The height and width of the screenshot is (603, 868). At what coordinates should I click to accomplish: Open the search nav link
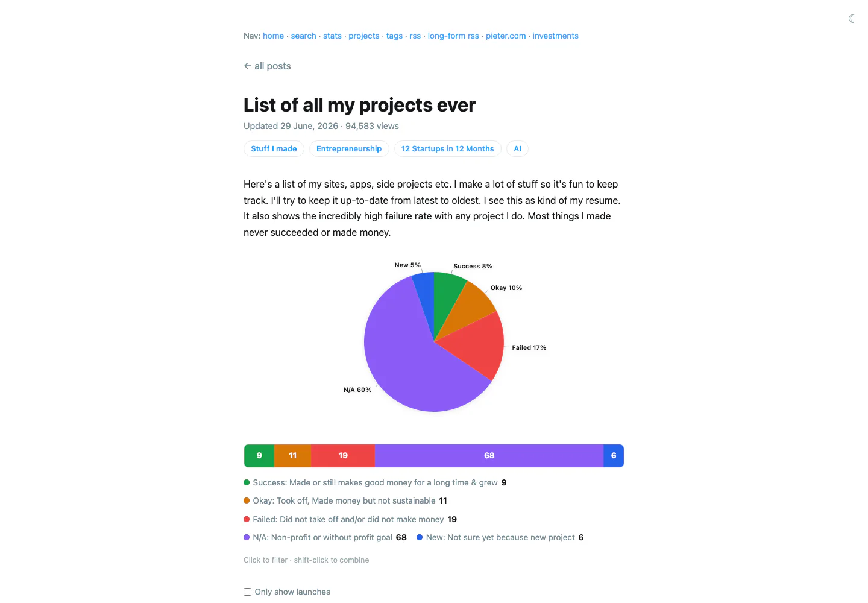(x=303, y=36)
